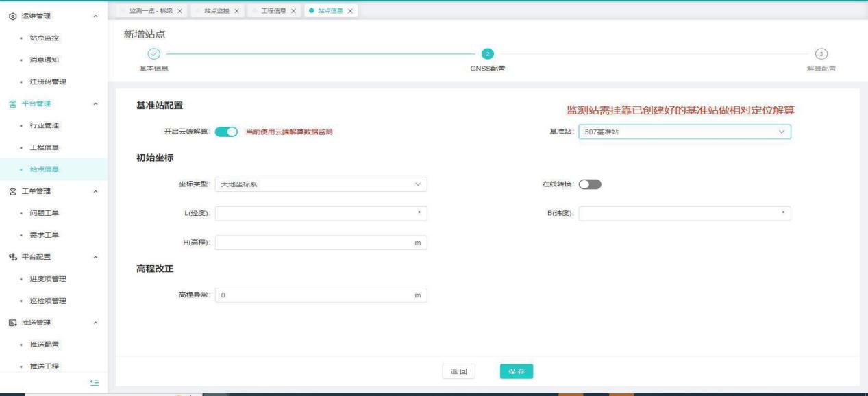Disable the 开启云端解算 switch
The height and width of the screenshot is (396, 868).
(226, 132)
